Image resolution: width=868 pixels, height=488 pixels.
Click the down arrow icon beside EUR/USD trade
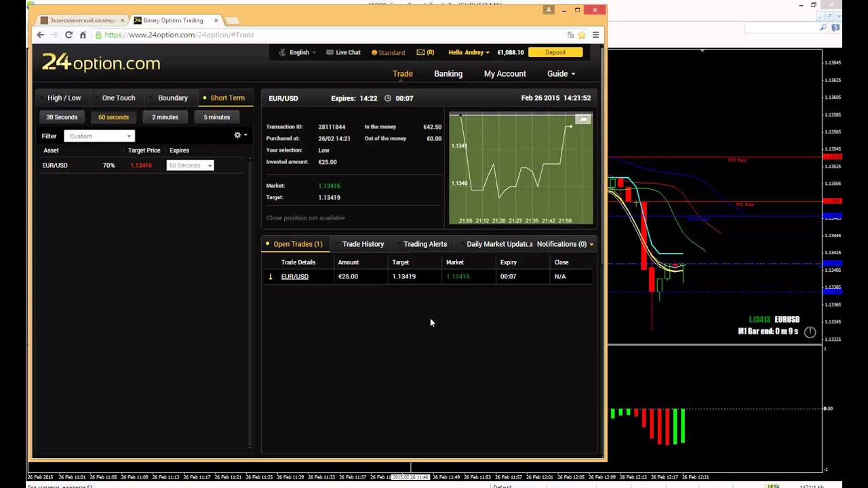(x=271, y=277)
